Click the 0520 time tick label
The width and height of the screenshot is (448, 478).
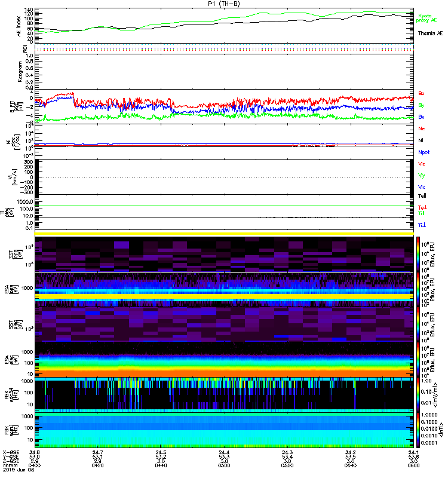click(x=287, y=465)
